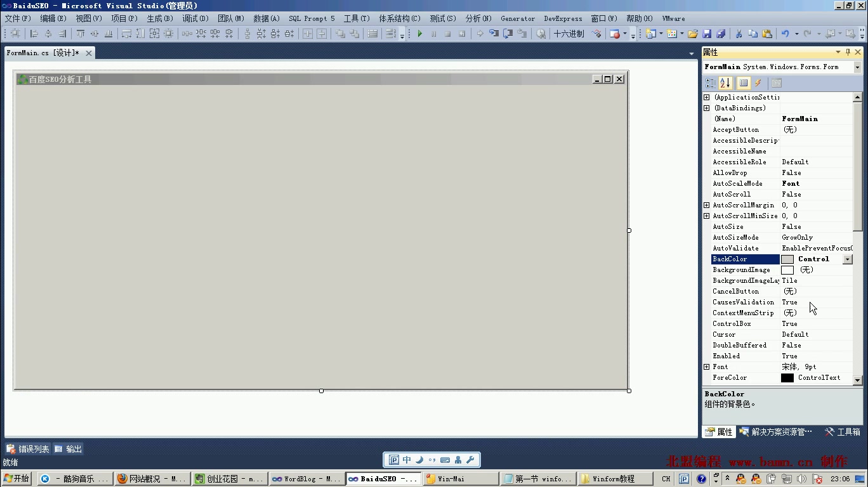
Task: Open the document tab list dropdown arrow
Action: [x=692, y=54]
